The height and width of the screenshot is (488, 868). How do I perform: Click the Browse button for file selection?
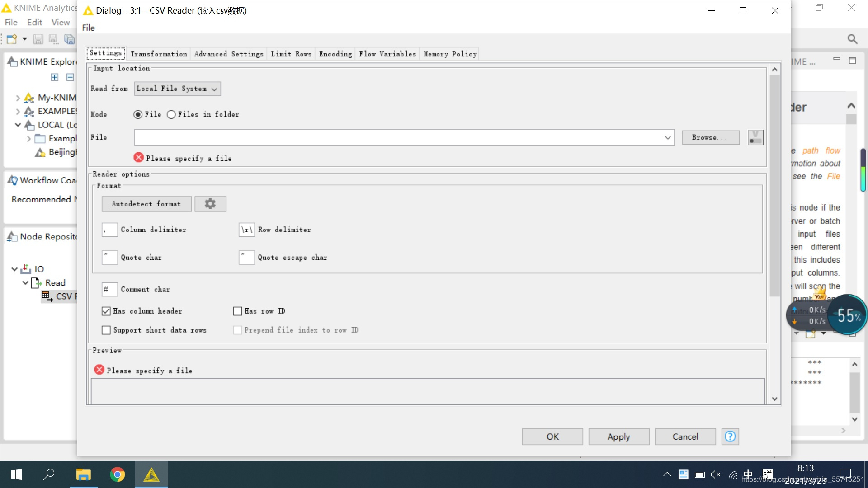point(710,138)
